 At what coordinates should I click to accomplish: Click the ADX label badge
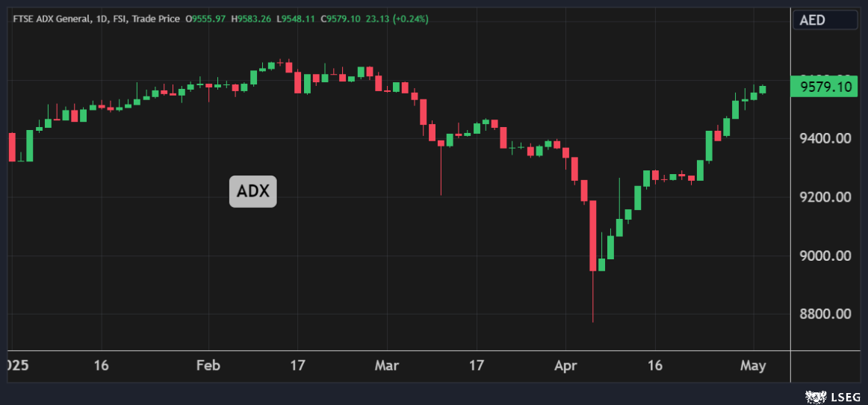[252, 192]
